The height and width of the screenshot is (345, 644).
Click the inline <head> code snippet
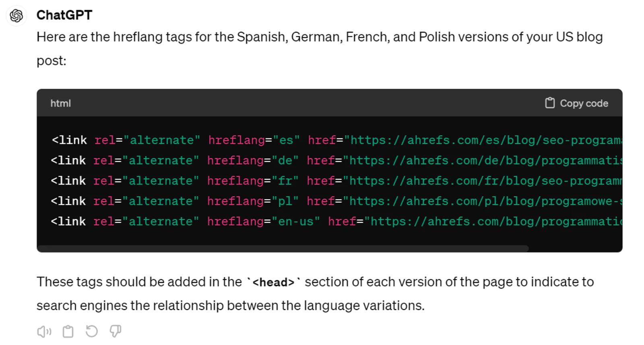tap(273, 282)
